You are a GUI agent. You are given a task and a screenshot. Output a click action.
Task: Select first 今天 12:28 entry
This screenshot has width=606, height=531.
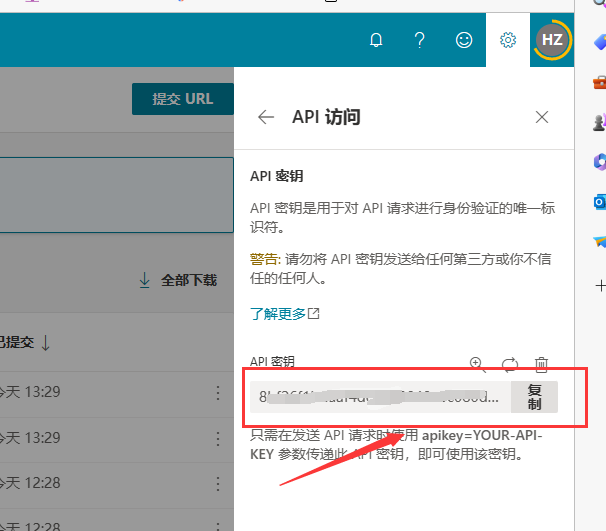click(x=30, y=483)
